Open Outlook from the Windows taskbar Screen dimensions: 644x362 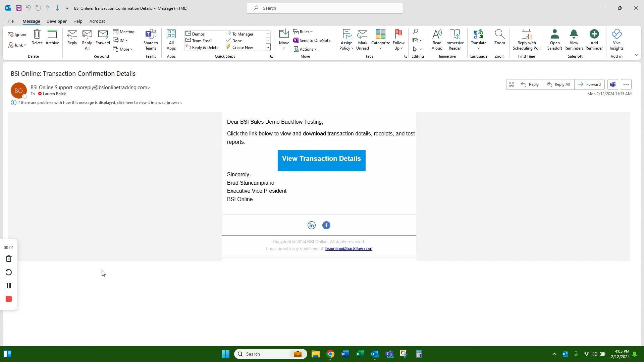[x=375, y=354]
